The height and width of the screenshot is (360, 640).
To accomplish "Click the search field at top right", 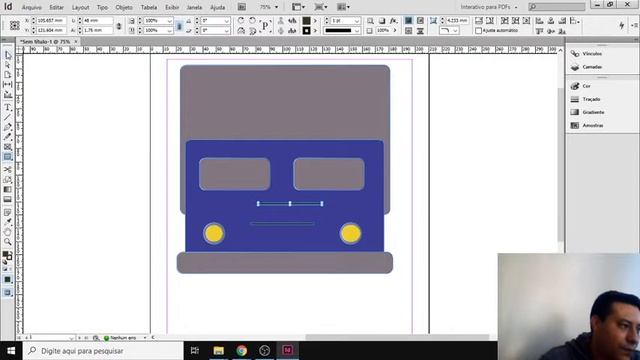I will pos(557,7).
